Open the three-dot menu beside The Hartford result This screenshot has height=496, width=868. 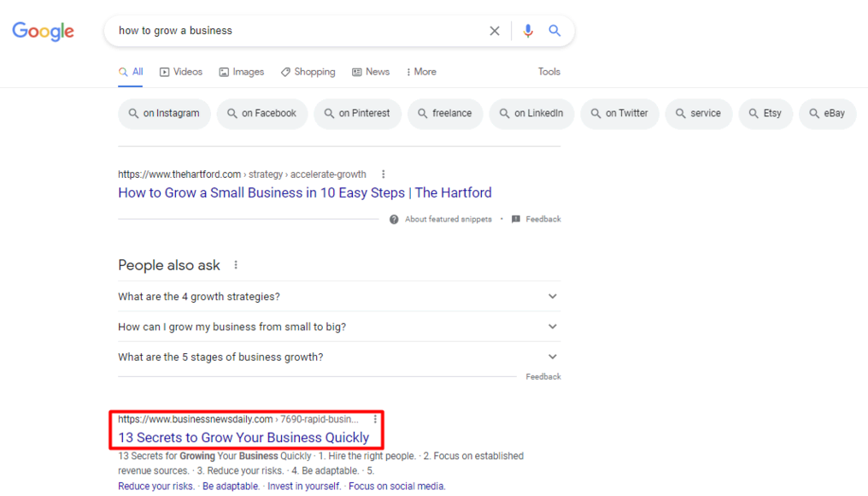tap(383, 174)
